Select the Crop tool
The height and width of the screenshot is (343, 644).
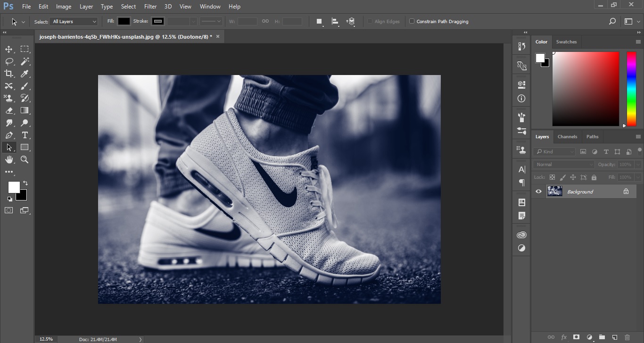pyautogui.click(x=9, y=74)
